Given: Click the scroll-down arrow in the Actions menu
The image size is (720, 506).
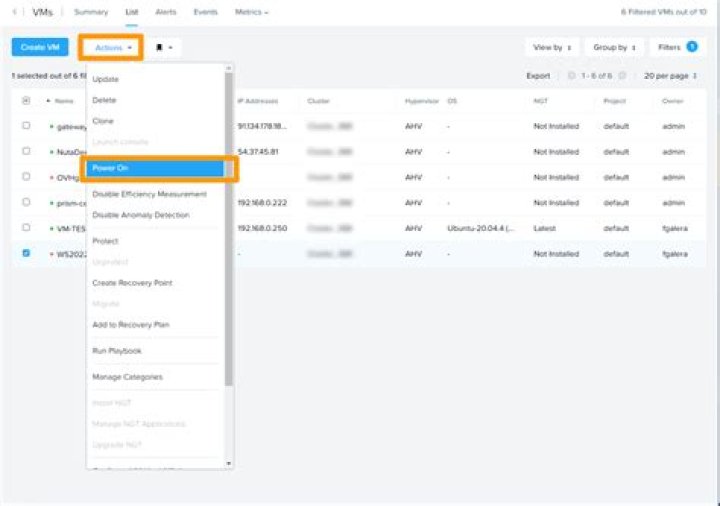Looking at the screenshot, I should [229, 463].
